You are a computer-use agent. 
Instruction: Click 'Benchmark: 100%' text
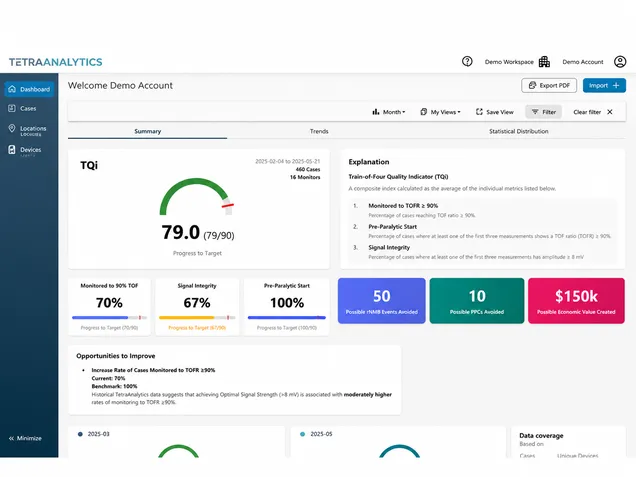(x=114, y=386)
